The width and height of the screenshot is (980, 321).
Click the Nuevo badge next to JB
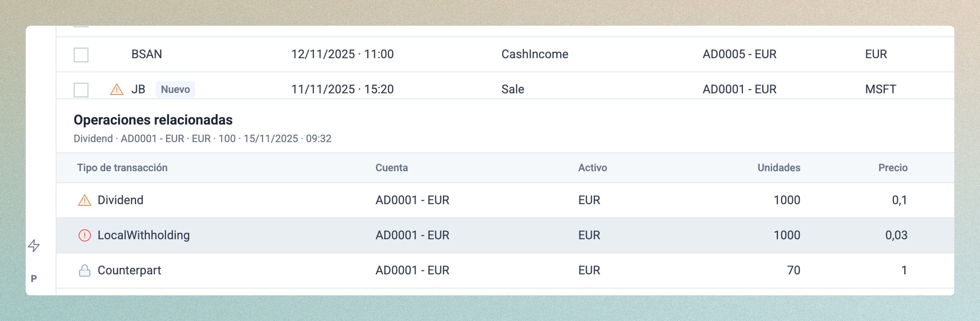point(175,89)
